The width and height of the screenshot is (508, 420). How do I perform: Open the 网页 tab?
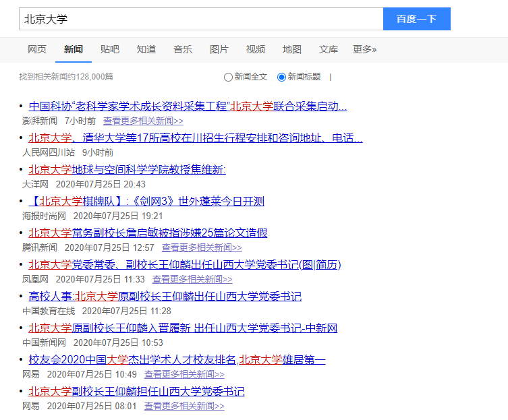tap(37, 49)
